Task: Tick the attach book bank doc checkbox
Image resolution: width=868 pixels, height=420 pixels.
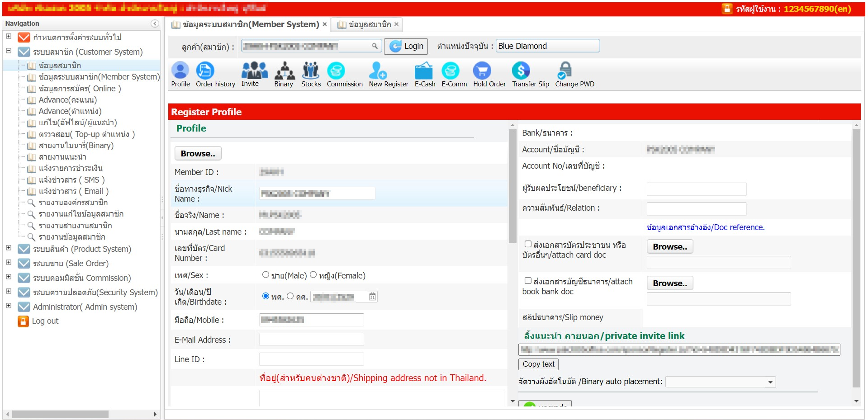Action: point(528,281)
